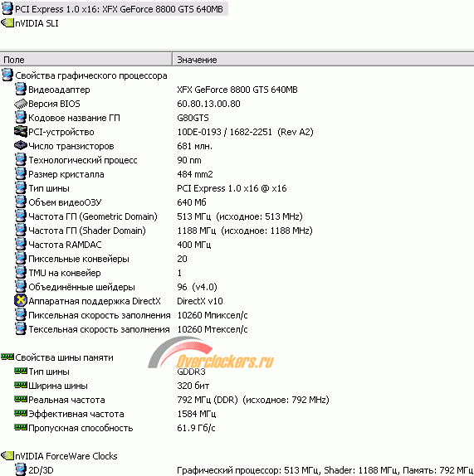
Task: Click the icon next to 'Технологический процесс'
Action: (x=21, y=160)
